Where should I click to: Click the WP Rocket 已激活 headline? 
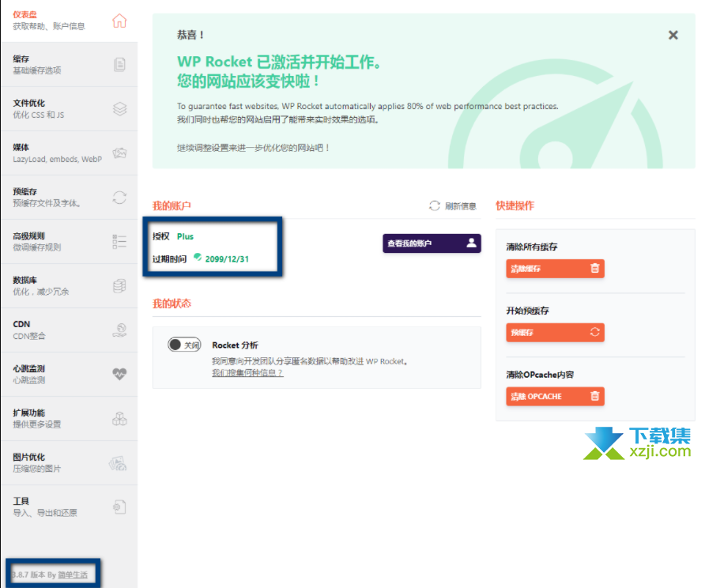point(279,62)
